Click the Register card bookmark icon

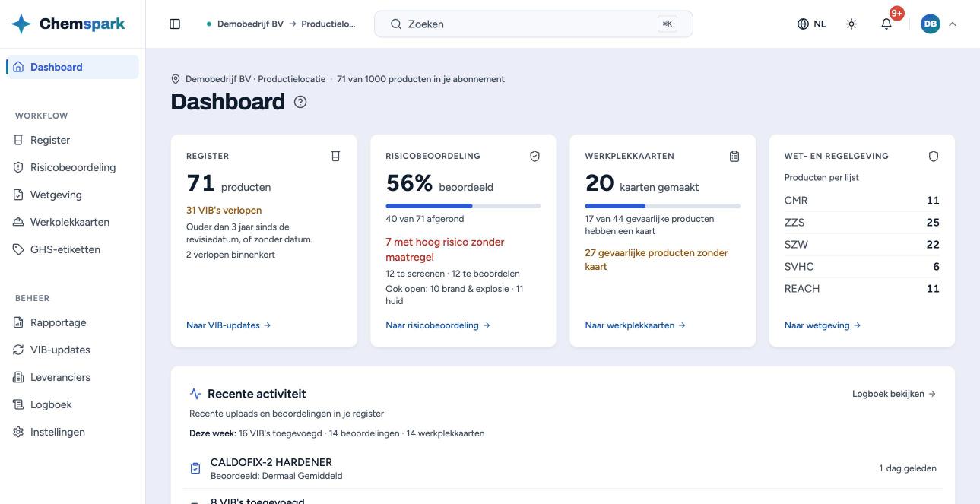click(335, 156)
